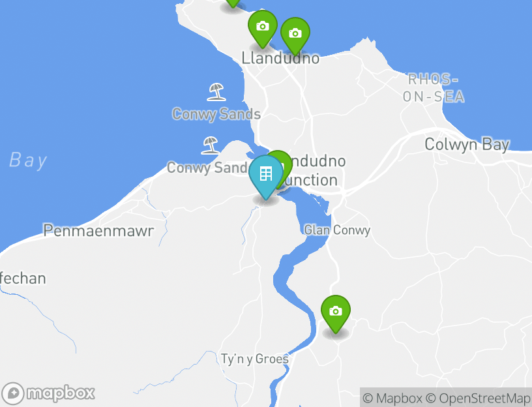The height and width of the screenshot is (407, 532).
Task: Click the Ty'n y Groes village label
Action: [254, 359]
